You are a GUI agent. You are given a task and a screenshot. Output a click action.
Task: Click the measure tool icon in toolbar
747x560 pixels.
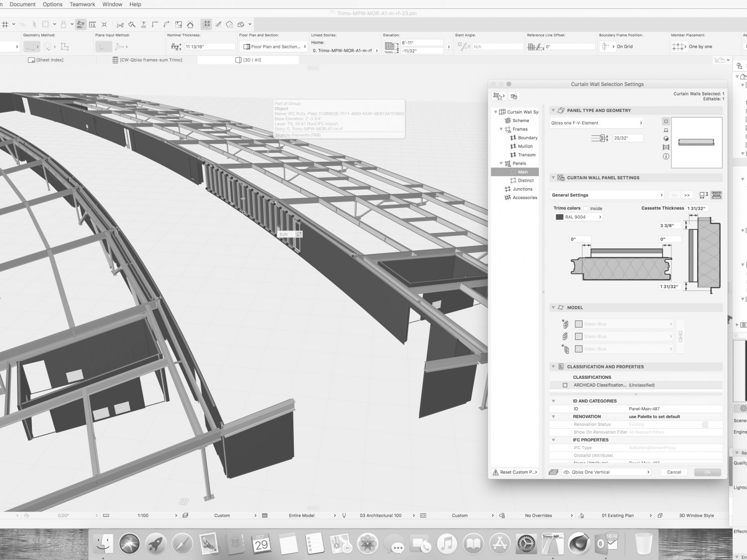[92, 24]
